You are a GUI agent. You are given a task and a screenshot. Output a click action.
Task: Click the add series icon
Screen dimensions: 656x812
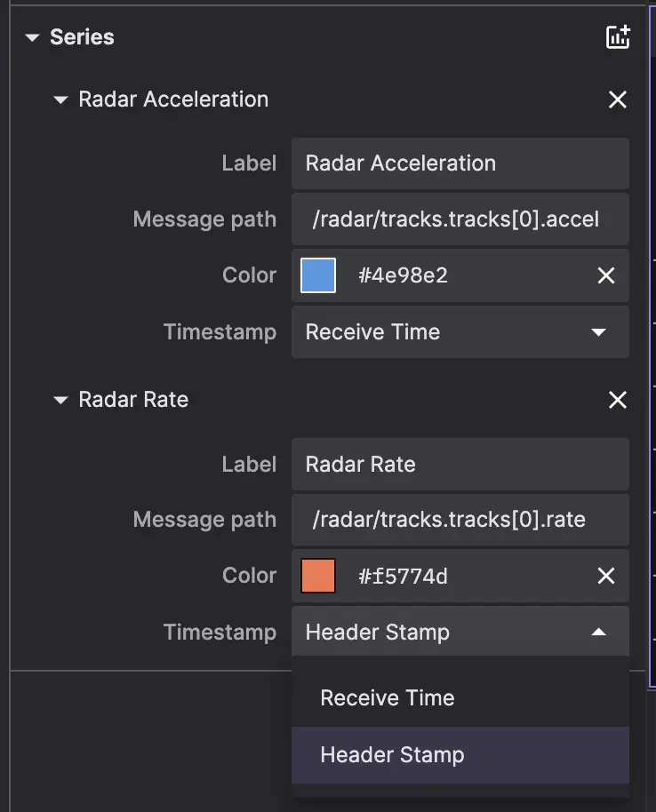pos(617,37)
